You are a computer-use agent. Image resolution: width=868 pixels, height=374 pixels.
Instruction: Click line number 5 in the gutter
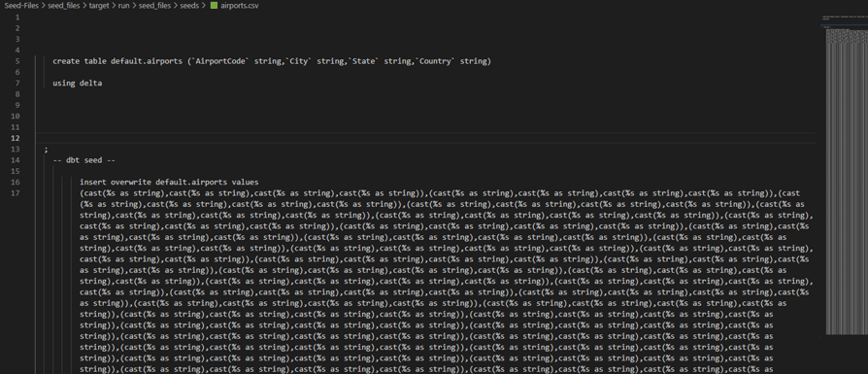pyautogui.click(x=17, y=61)
